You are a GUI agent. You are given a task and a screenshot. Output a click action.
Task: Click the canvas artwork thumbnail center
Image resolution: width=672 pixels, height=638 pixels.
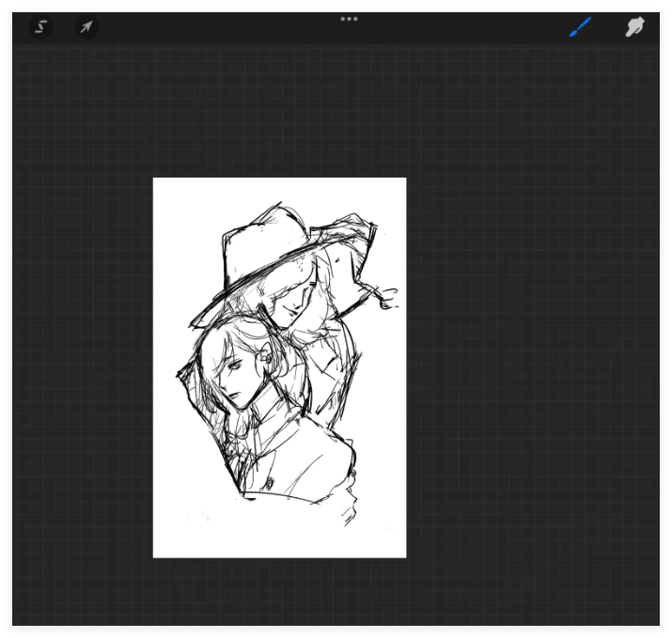[280, 367]
